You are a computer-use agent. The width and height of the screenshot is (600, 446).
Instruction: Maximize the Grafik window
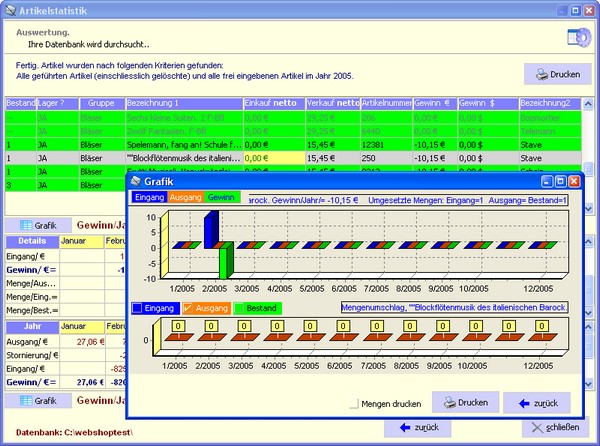pyautogui.click(x=560, y=182)
